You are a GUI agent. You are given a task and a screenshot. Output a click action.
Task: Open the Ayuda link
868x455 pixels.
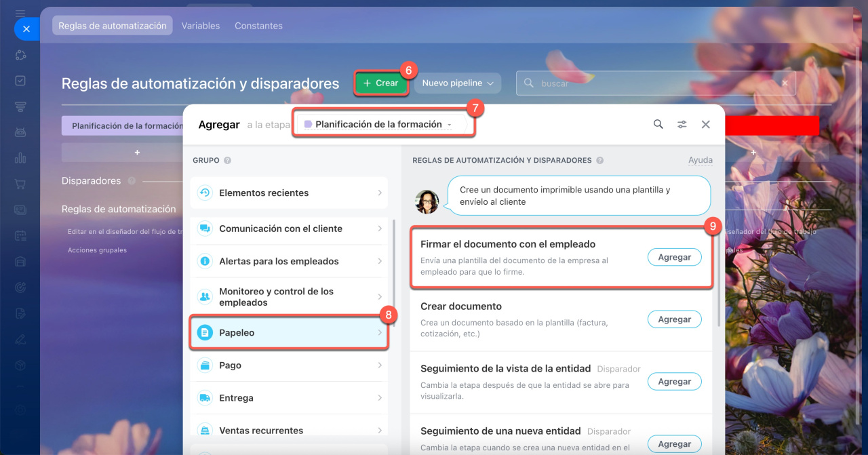pos(701,161)
